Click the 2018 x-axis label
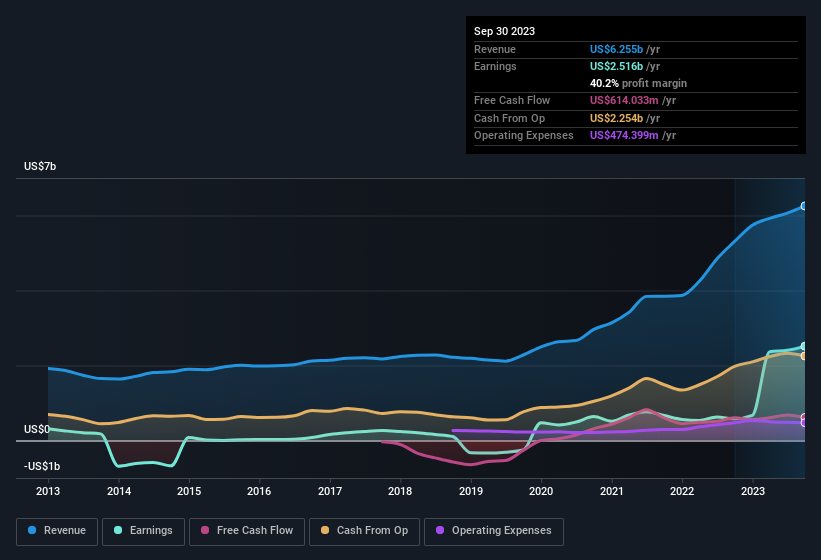Screen dimensions: 821x560 (x=400, y=491)
